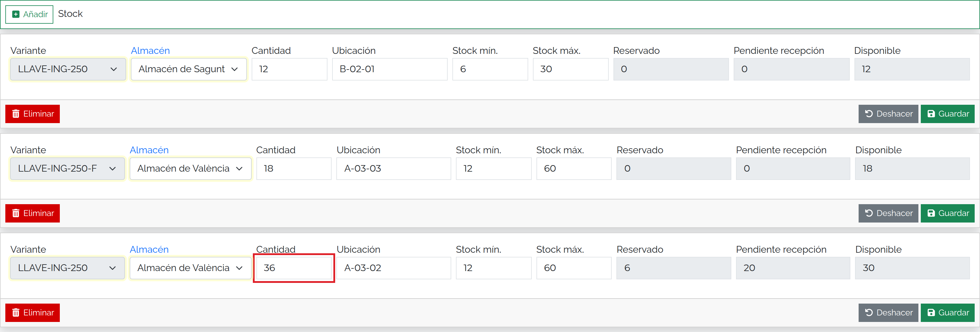Click Stock mín. field in A-03-03 row
The image size is (980, 332).
494,168
